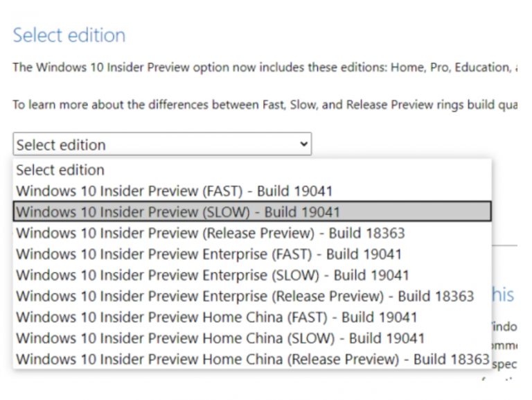Click the dropdown chevron arrow
Image resolution: width=532 pixels, height=400 pixels.
pyautogui.click(x=303, y=144)
